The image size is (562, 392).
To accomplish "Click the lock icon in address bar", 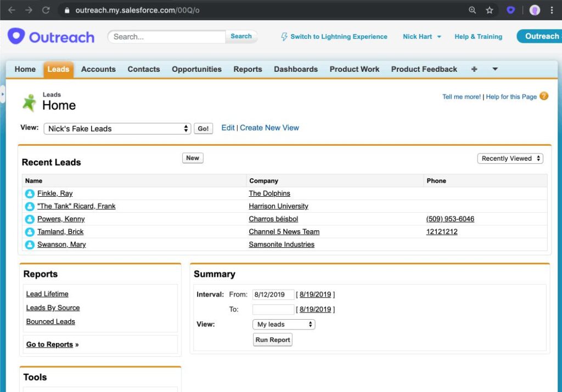I will (67, 10).
